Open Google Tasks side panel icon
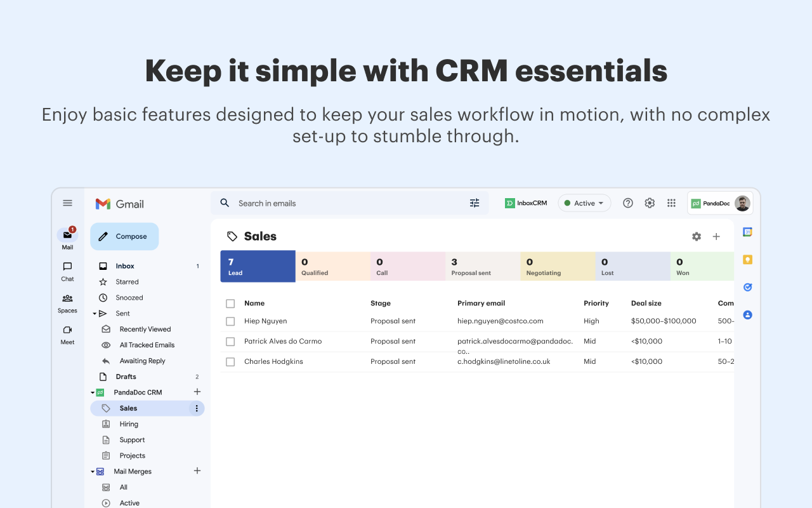812x508 pixels. pos(747,287)
